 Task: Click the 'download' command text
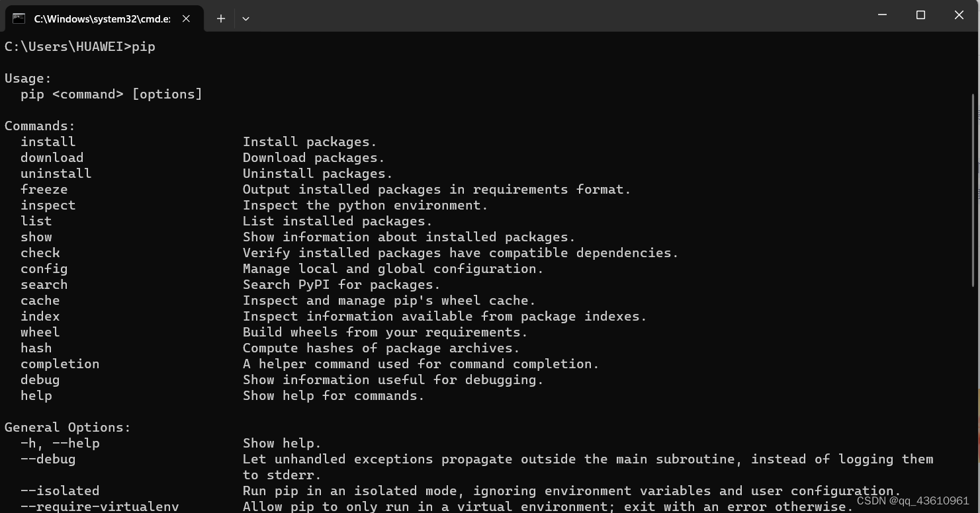(52, 157)
